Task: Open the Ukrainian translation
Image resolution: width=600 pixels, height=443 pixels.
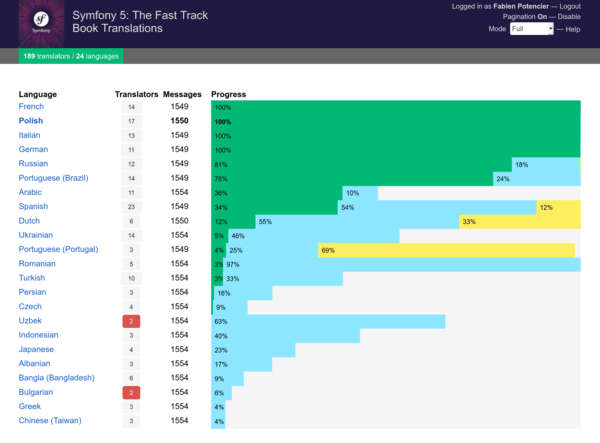Action: click(x=36, y=235)
